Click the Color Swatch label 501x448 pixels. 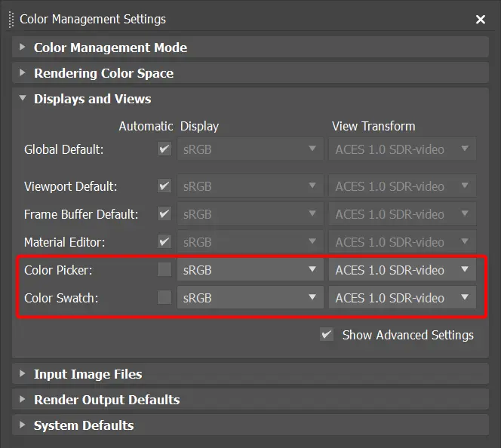point(61,298)
